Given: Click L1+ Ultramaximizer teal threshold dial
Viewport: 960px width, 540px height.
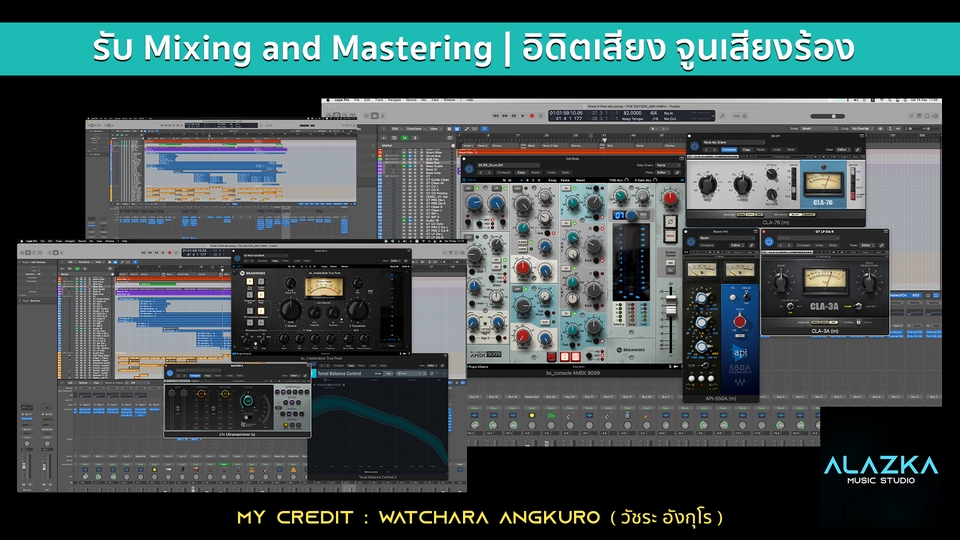Looking at the screenshot, I should pos(248,401).
